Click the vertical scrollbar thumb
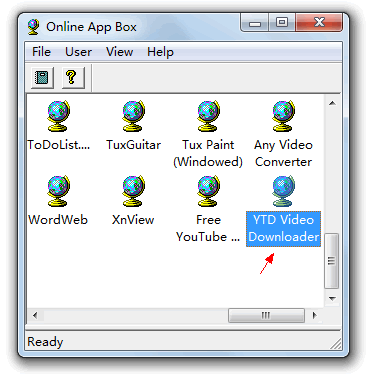This screenshot has height=374, width=369. 331,261
